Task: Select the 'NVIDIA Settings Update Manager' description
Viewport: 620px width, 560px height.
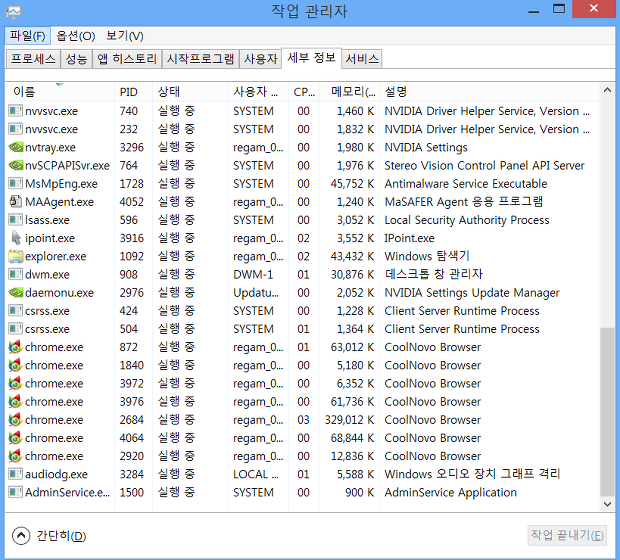Action: pos(472,293)
